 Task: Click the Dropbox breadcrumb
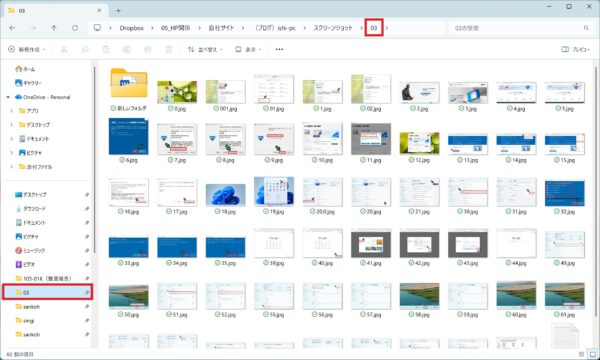point(132,28)
